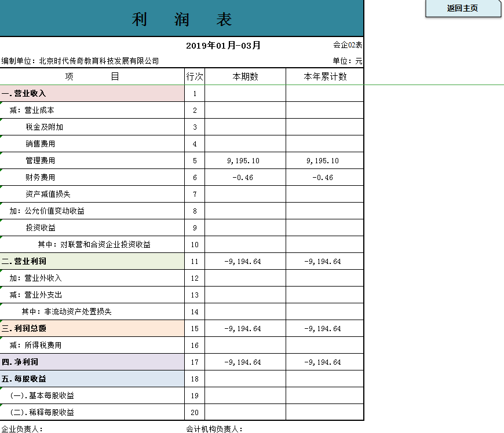
Task: Click the 返回主页 button
Action: click(x=462, y=8)
